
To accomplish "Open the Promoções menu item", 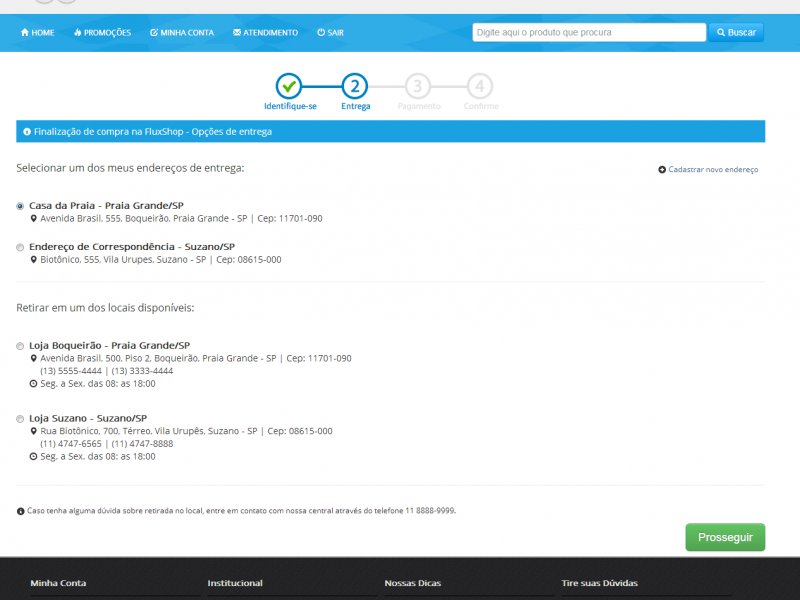I will click(103, 32).
